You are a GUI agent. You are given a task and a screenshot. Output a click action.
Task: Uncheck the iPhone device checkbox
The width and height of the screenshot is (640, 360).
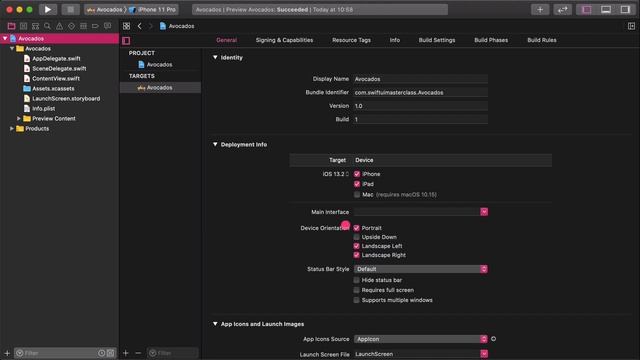coord(357,174)
